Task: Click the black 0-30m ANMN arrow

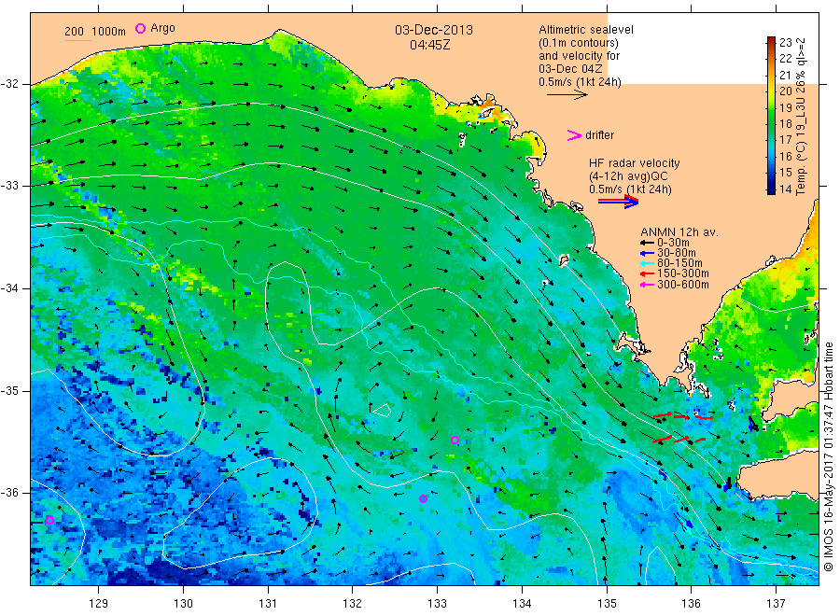Action: (647, 244)
